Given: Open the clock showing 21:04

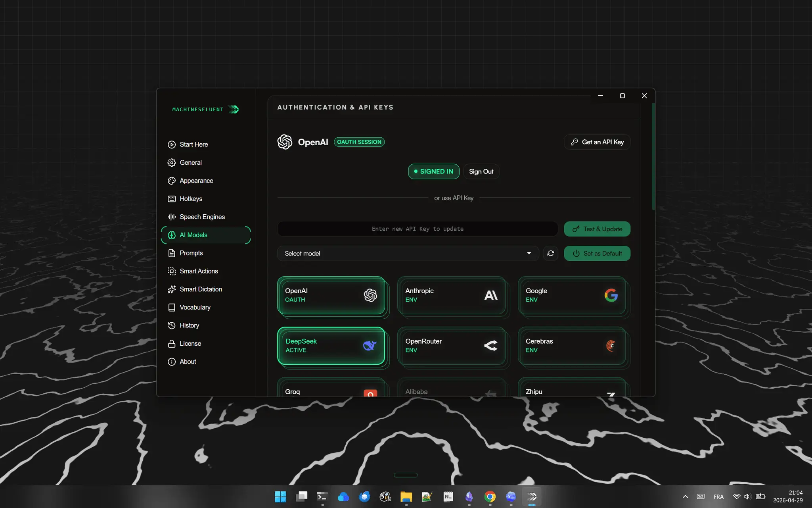Looking at the screenshot, I should tap(788, 496).
